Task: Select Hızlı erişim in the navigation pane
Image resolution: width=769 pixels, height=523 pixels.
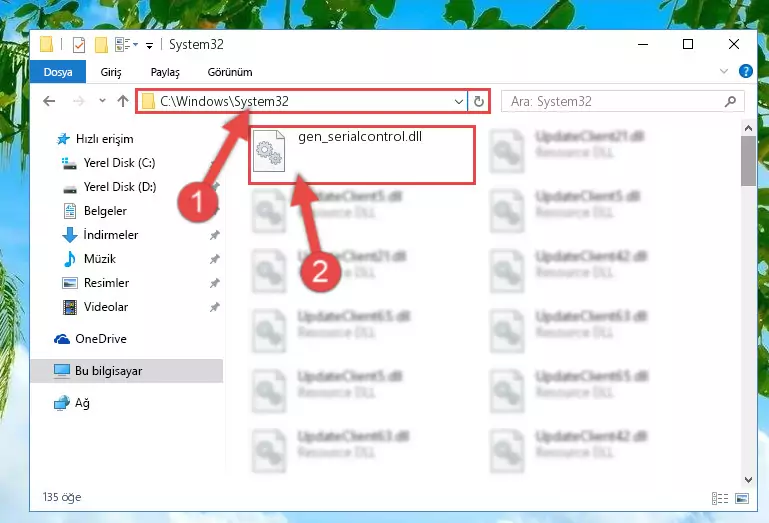Action: coord(95,139)
